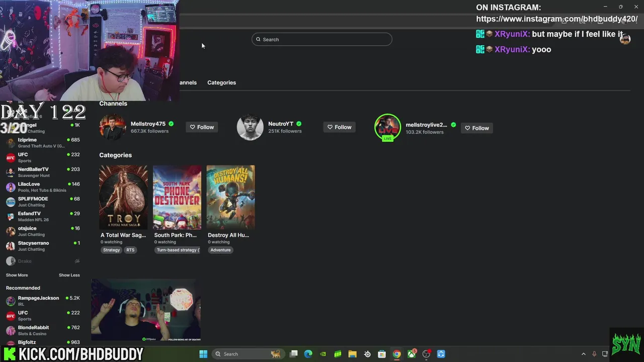Open LilacLove's sidebar avatar
This screenshot has width=644, height=362.
point(11,187)
